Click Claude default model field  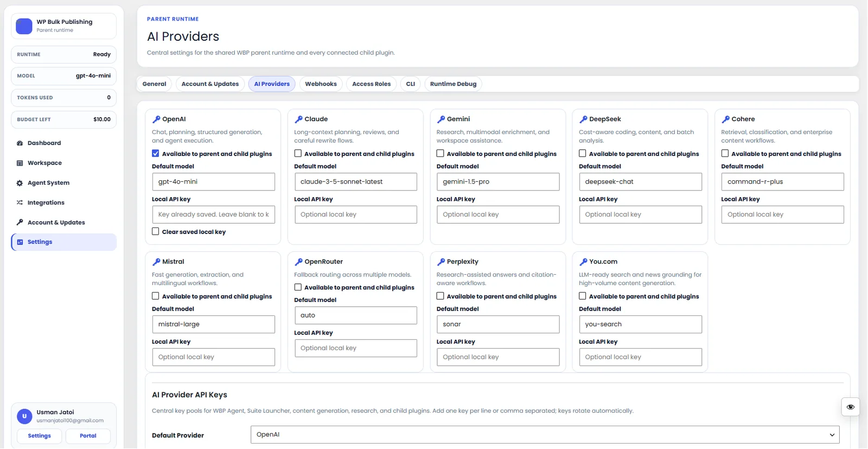coord(355,182)
